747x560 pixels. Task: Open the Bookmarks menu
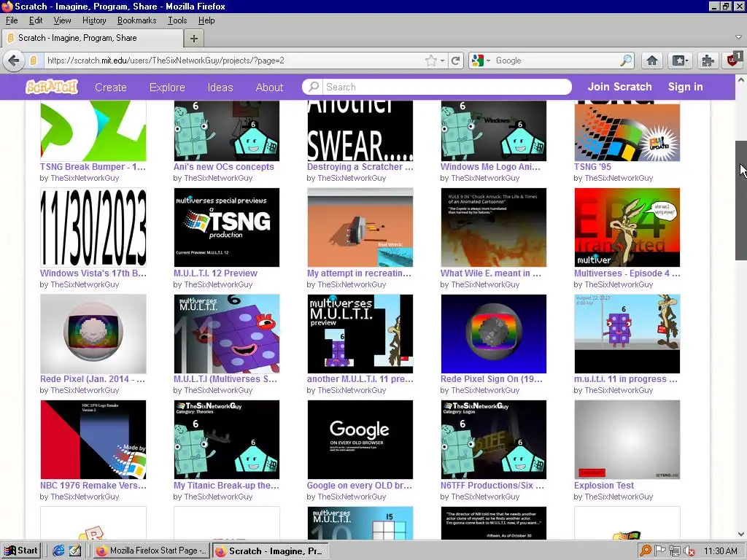[x=136, y=20]
